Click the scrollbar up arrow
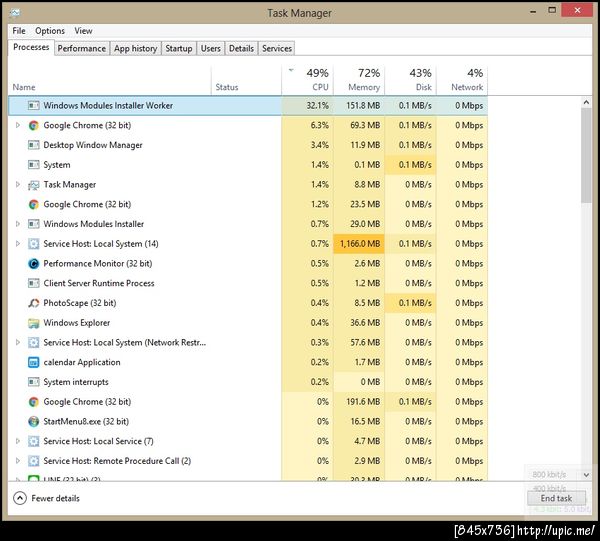 tap(586, 102)
